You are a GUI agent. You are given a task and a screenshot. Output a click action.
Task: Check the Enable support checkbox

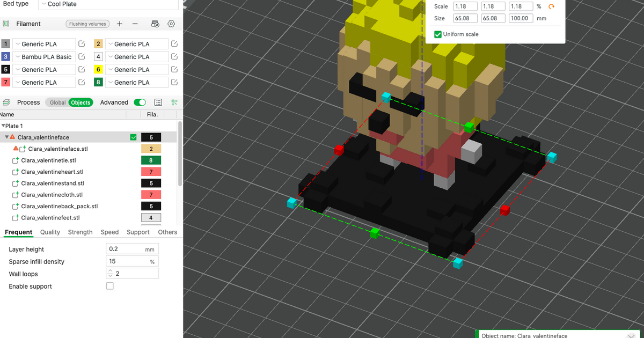pos(110,286)
